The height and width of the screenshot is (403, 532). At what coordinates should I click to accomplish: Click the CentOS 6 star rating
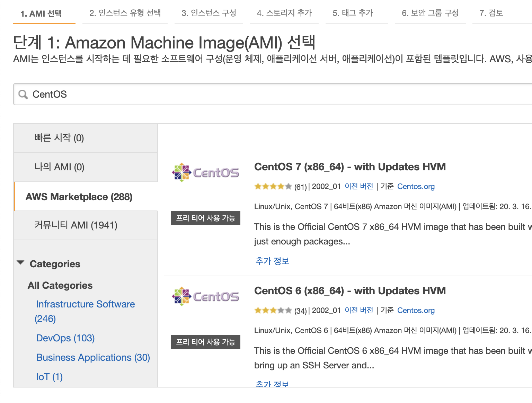coord(273,311)
